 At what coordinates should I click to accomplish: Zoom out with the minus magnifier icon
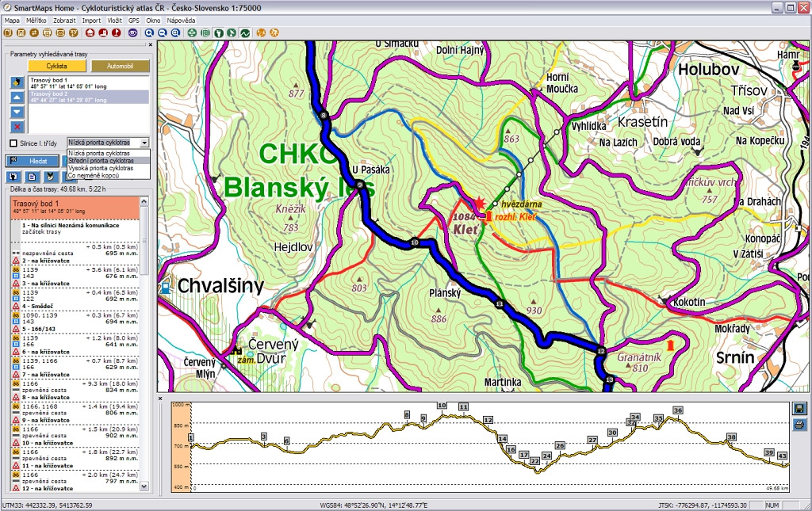[163, 32]
